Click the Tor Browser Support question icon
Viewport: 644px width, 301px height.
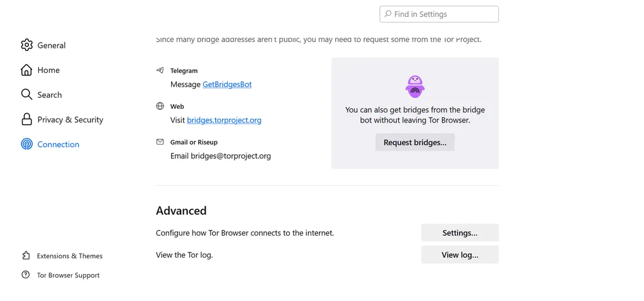pos(25,275)
